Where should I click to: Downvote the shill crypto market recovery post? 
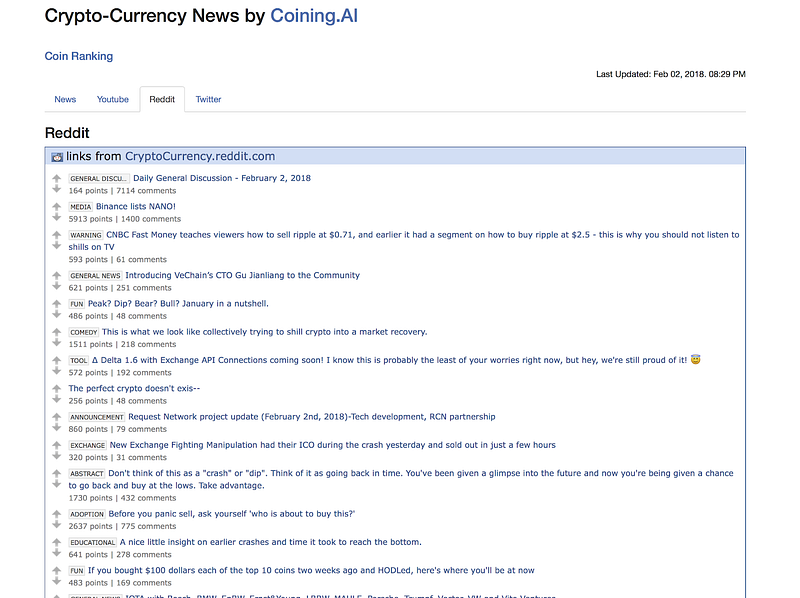click(57, 343)
